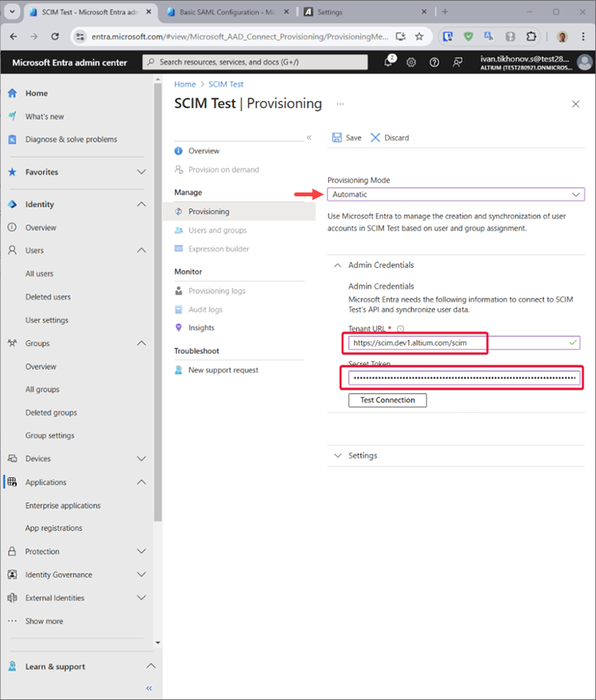Screen dimensions: 596x700
Task: Click the Save disk icon
Action: click(x=337, y=137)
